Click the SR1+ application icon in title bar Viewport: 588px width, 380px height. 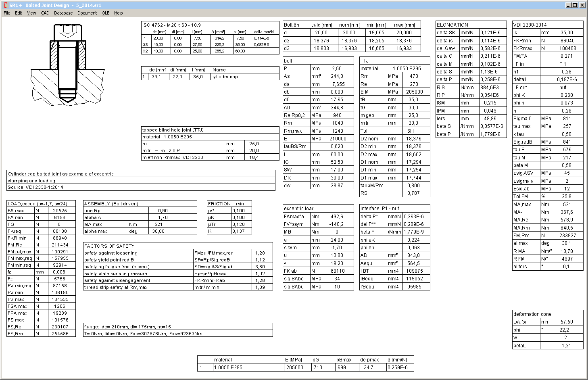tap(4, 5)
